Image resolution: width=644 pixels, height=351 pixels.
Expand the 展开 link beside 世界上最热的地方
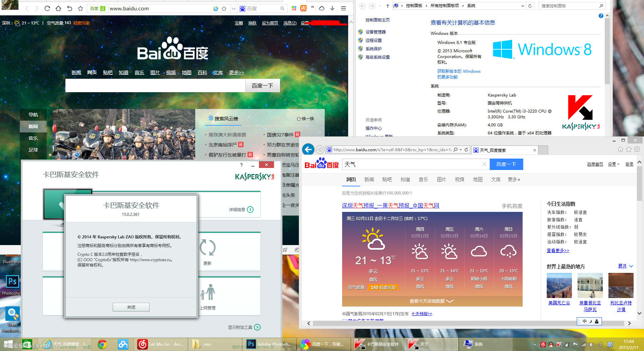pos(626,266)
